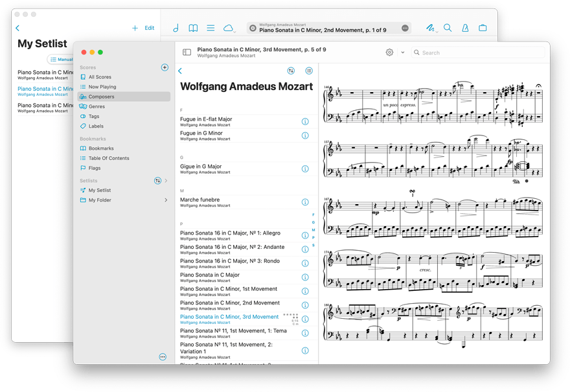Open info for Piano Sonata in C Minor, 1st Movement
The image size is (570, 392).
305,292
